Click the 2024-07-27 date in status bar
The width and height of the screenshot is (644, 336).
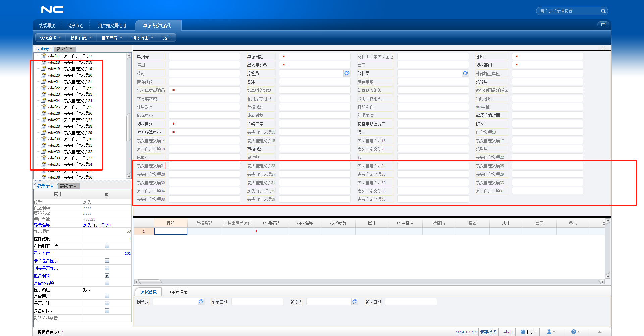[466, 332]
